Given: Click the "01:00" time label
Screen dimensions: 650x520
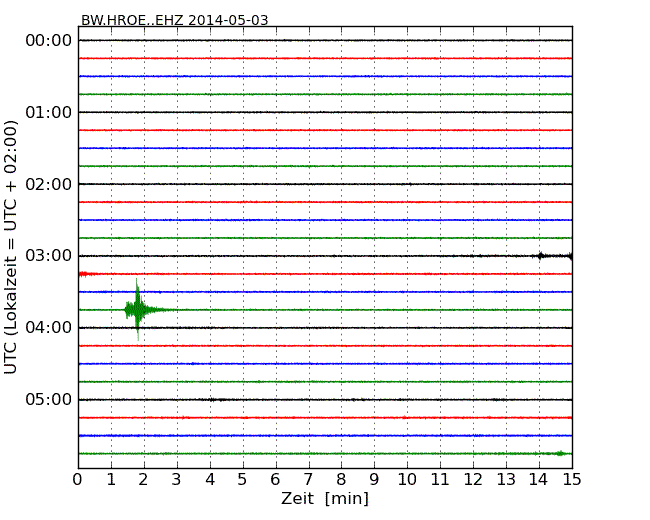Looking at the screenshot, I should tap(49, 112).
